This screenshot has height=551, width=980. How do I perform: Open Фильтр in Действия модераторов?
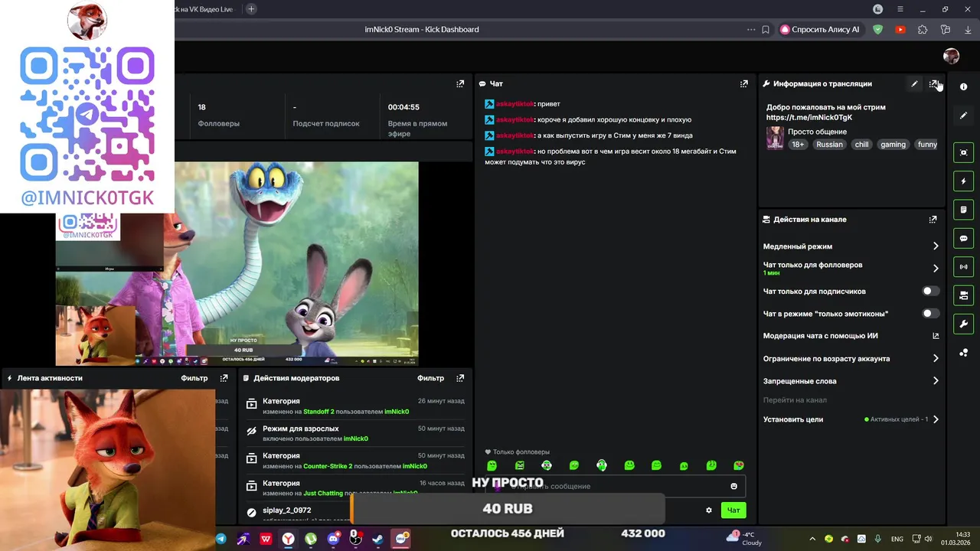pos(430,378)
